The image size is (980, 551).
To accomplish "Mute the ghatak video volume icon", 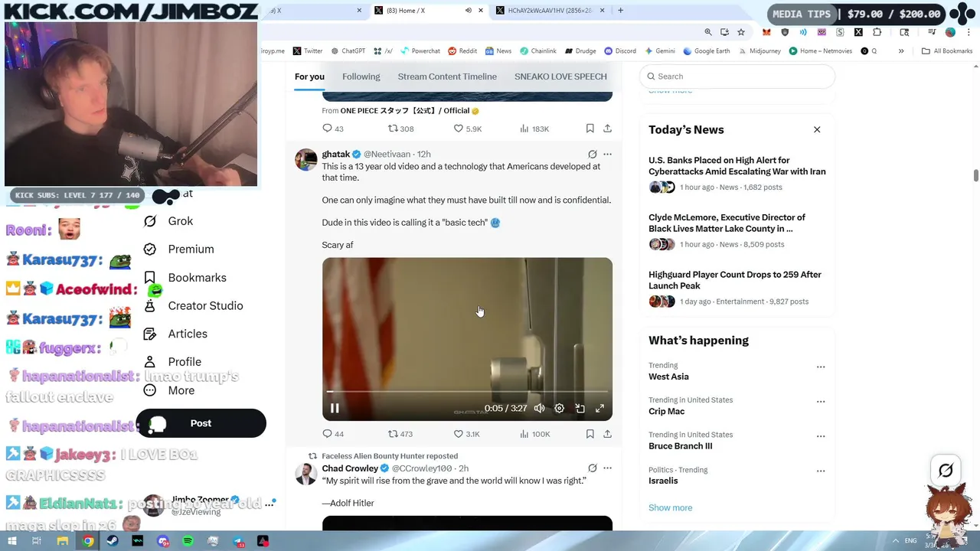I will tap(539, 409).
